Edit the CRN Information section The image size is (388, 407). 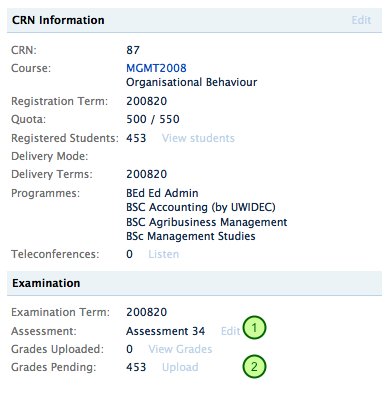click(x=361, y=20)
